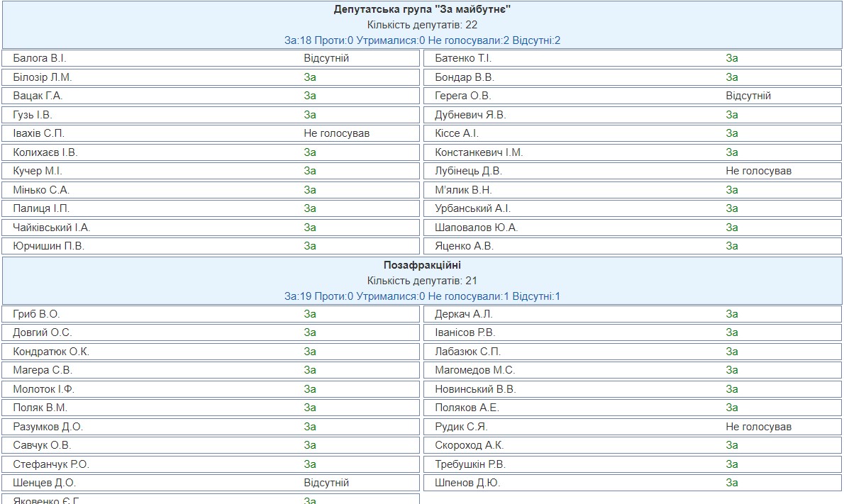This screenshot has width=844, height=504.
Task: Click Рудик С.Я. "Не голосував" status
Action: pos(758,427)
